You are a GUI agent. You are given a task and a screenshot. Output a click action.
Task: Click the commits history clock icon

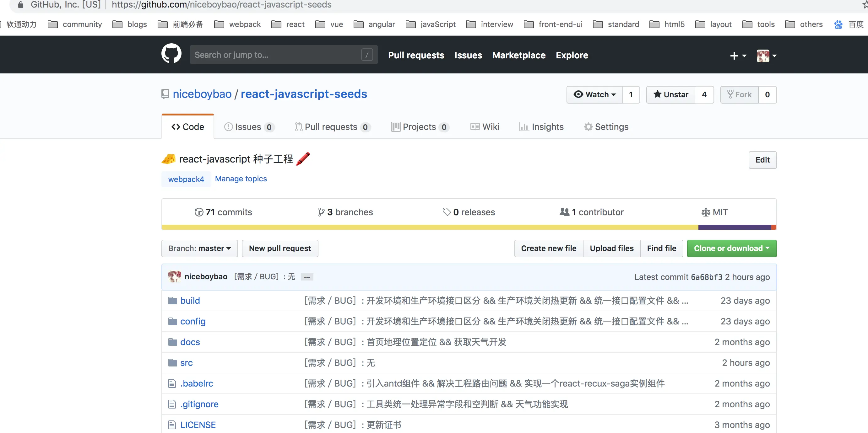(x=199, y=212)
